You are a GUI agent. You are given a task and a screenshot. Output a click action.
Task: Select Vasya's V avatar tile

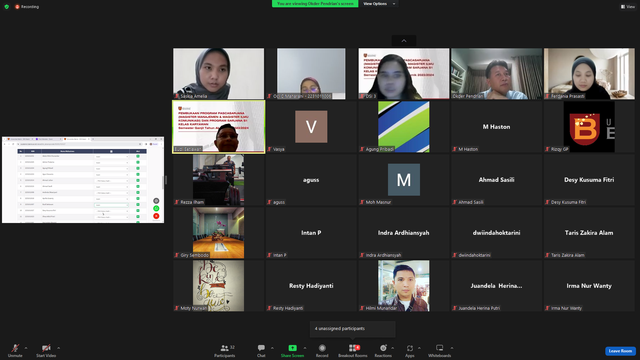pos(311,127)
